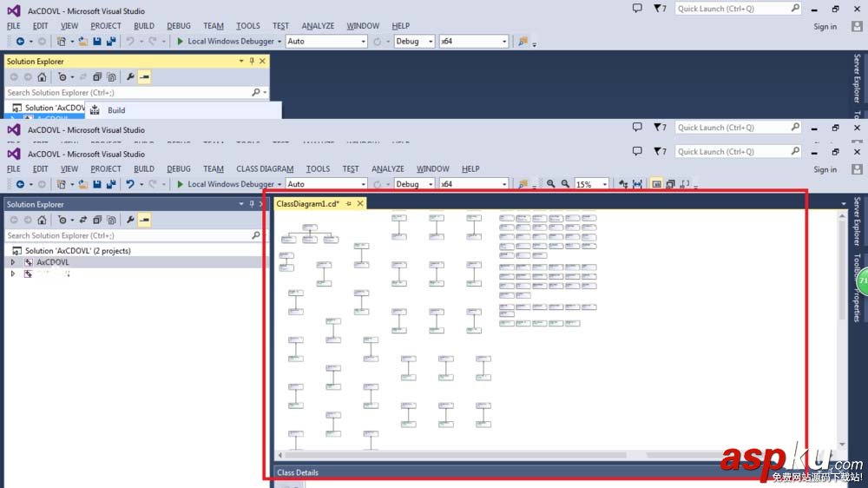Screen dimensions: 868x488
Task: Click Open File icon in Class Diagram window toolbar
Action: 83,184
